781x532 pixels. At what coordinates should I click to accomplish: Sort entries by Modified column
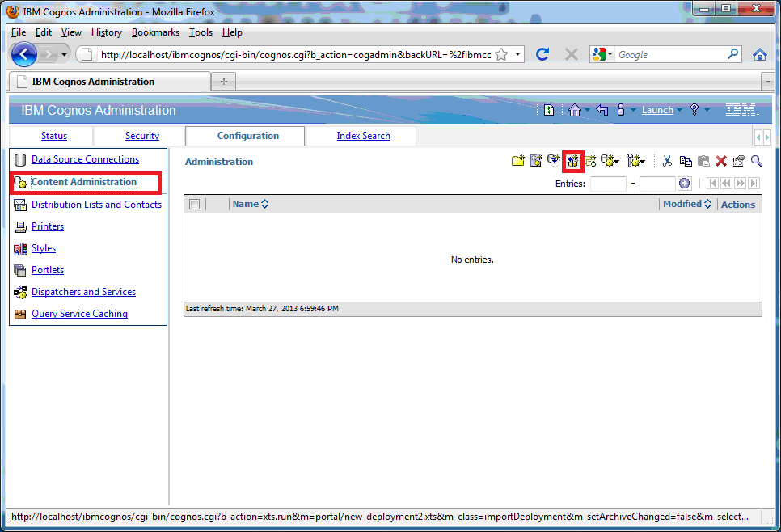(687, 204)
